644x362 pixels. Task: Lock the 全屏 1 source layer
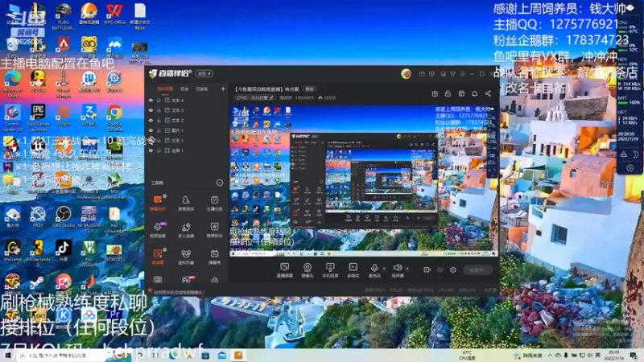[159, 150]
